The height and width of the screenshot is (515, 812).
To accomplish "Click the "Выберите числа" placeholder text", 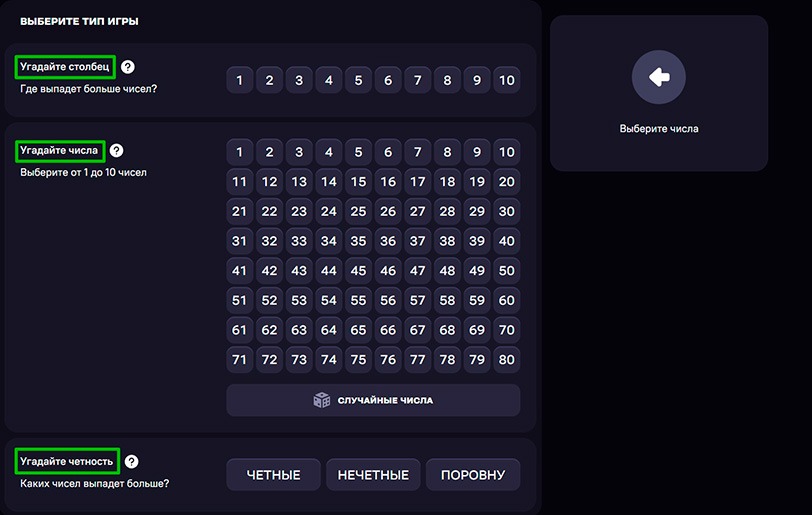I will pos(659,129).
